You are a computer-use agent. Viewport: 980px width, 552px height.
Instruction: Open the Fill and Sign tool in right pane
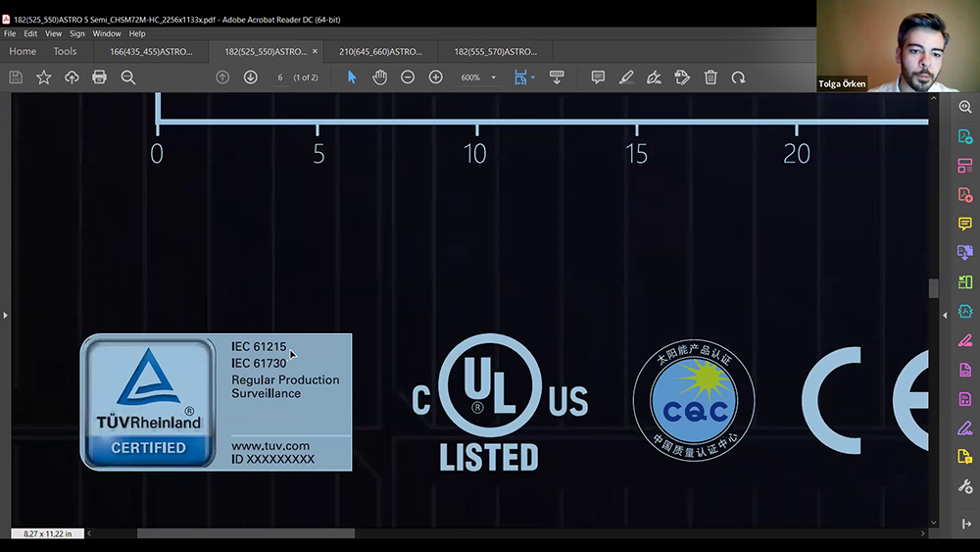[x=965, y=427]
